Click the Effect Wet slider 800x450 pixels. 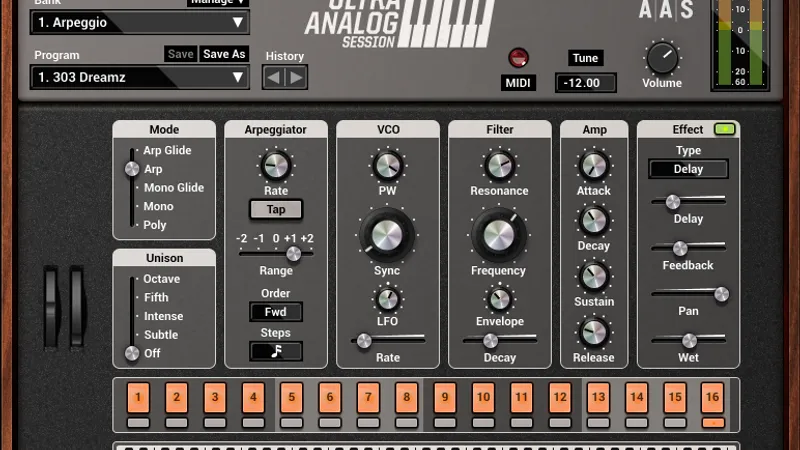[x=688, y=340]
